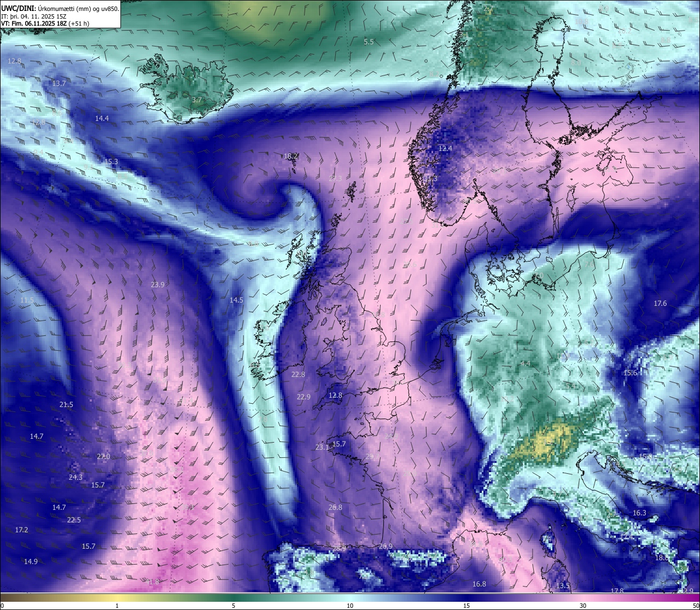This screenshot has height=610, width=700.
Task: Click the legend tick labeled 10
Action: tap(350, 606)
